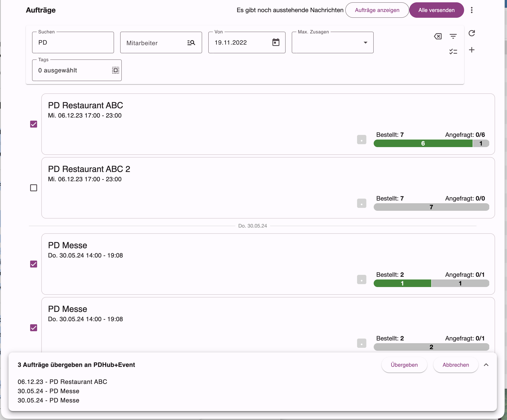Click '06.12.23 - PD Restaurant ABC' in handover list
The height and width of the screenshot is (420, 507).
pyautogui.click(x=62, y=382)
